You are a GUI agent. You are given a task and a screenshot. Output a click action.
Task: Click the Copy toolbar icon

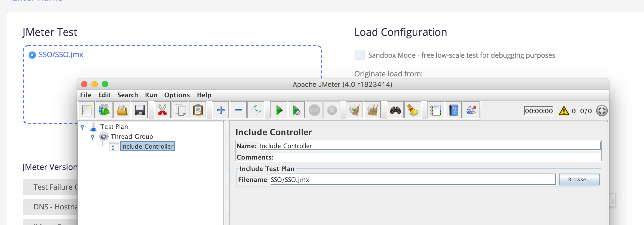click(x=180, y=110)
